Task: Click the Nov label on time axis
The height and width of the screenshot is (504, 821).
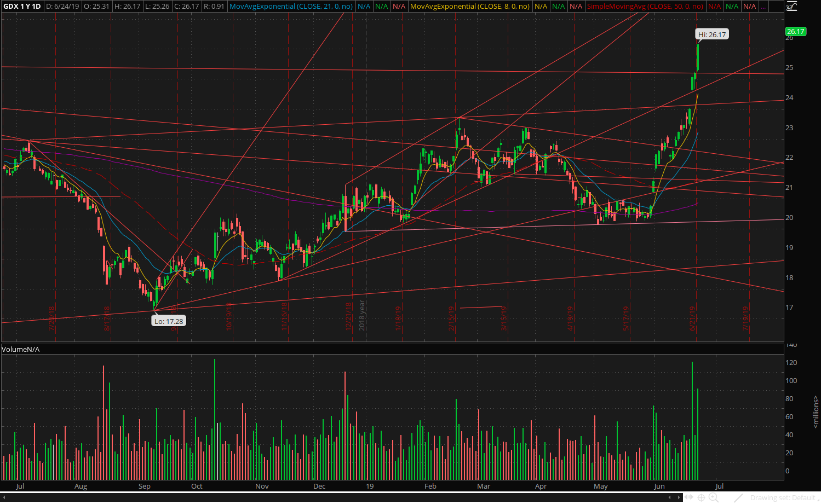Action: click(x=262, y=486)
